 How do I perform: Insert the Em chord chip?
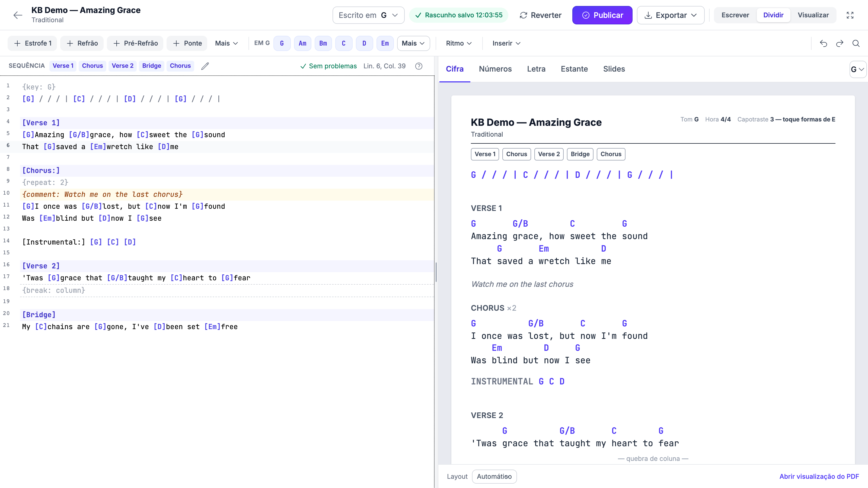click(385, 43)
